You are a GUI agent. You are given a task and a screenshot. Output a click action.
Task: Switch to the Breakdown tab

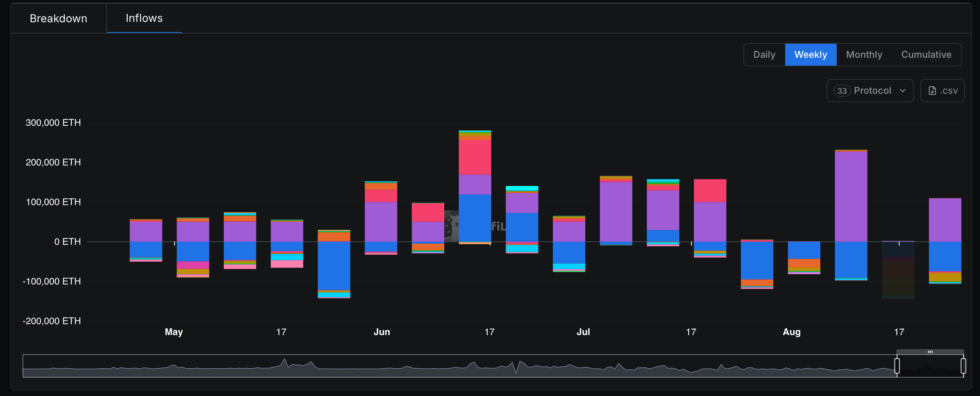click(58, 18)
